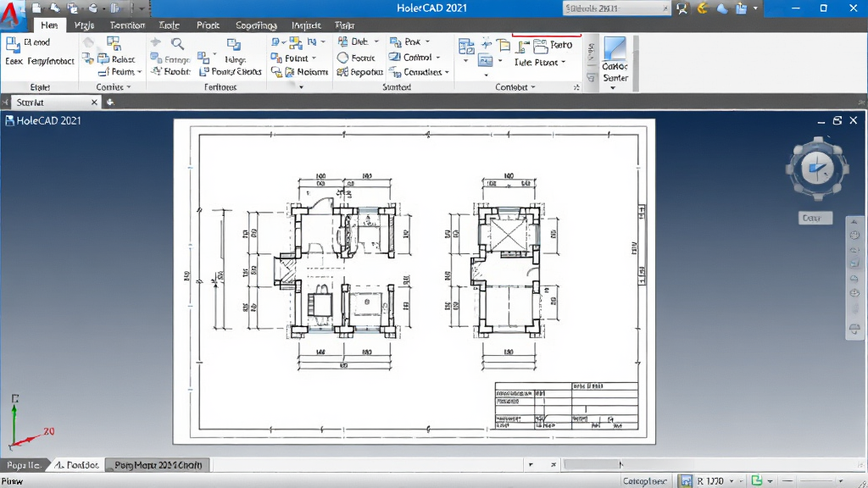Open the Control dropdown
Screen dimensions: 868x488
point(438,58)
